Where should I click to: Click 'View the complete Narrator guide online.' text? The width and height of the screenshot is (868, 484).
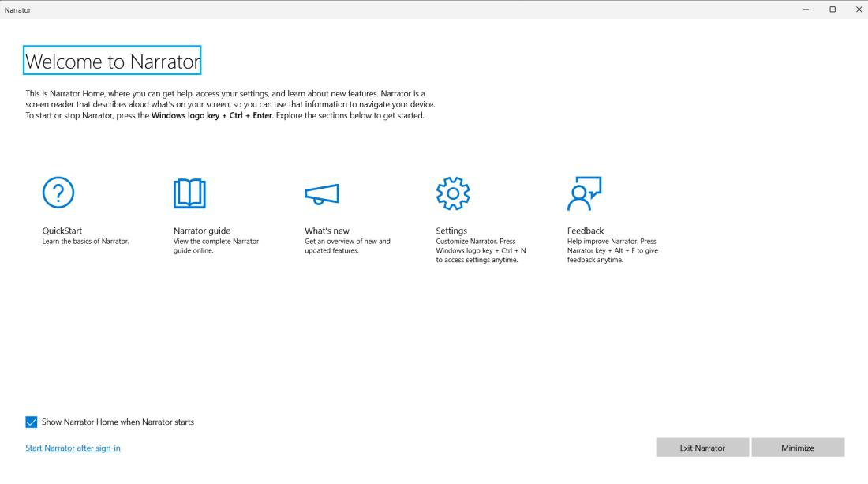(216, 246)
